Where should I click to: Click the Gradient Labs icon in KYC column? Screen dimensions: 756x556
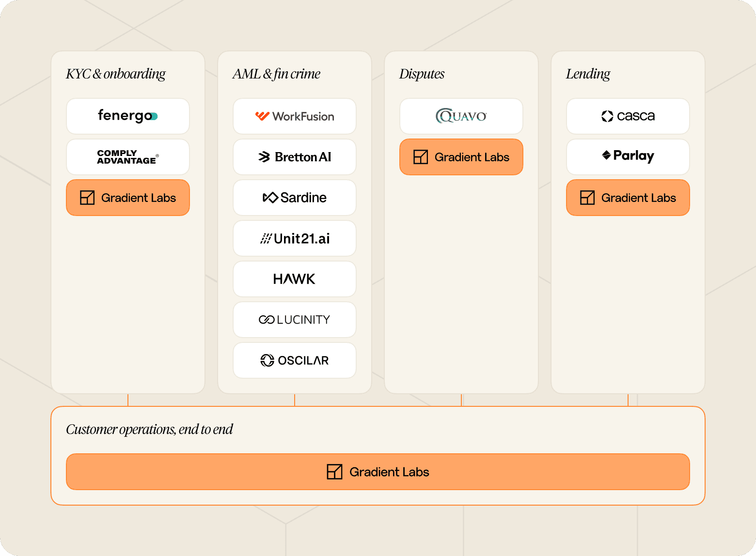(x=87, y=198)
